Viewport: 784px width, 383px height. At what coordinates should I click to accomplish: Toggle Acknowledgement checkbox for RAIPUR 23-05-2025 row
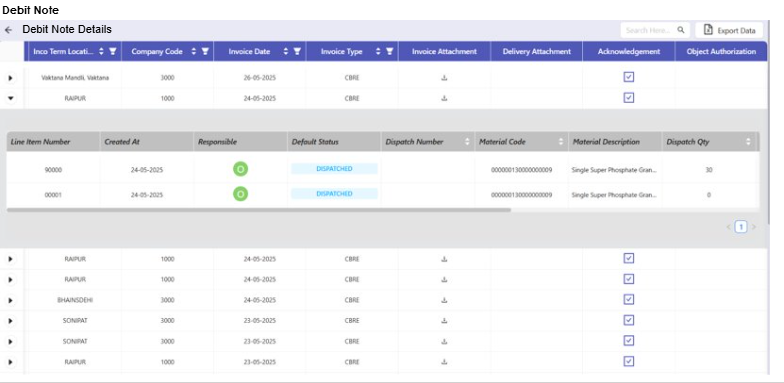pyautogui.click(x=629, y=361)
